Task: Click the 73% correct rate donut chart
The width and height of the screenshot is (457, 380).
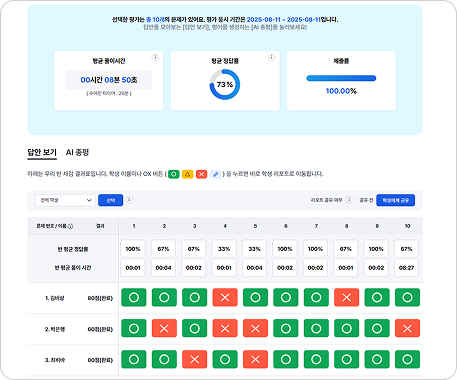Action: click(x=225, y=84)
